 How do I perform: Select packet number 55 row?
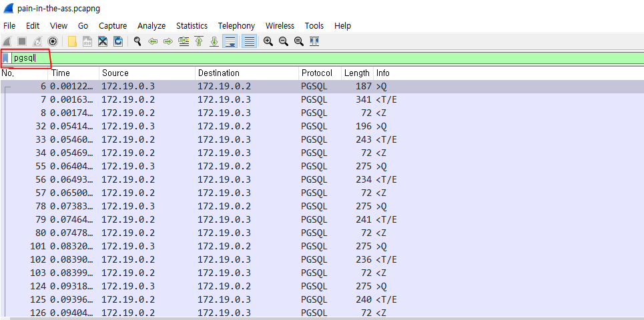322,166
